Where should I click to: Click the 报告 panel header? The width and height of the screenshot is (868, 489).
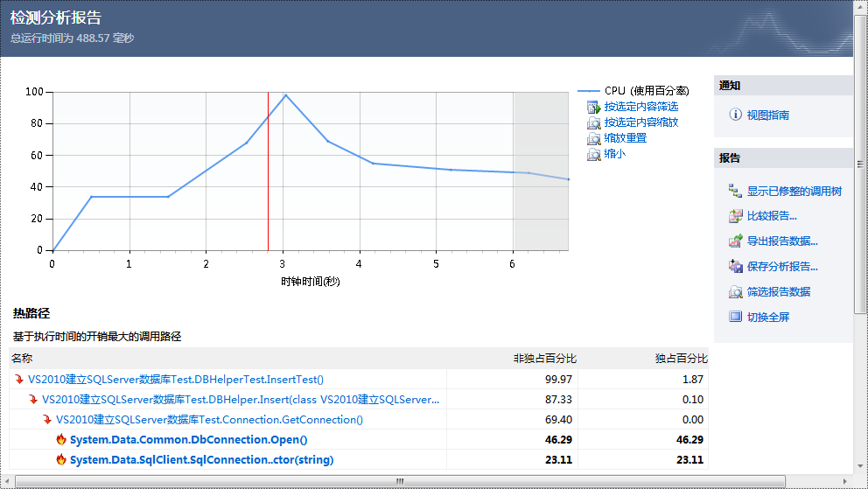coord(783,157)
